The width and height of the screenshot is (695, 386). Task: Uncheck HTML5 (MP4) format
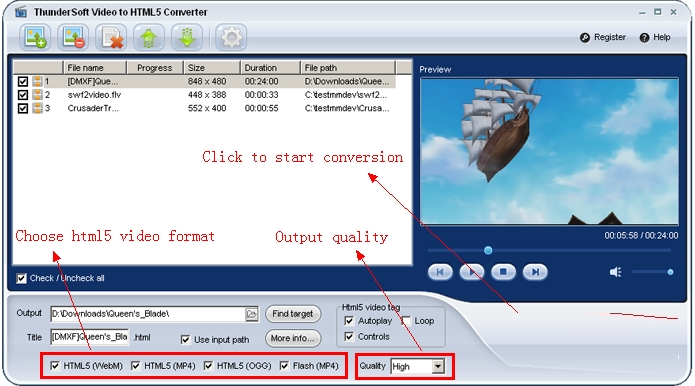pos(136,366)
